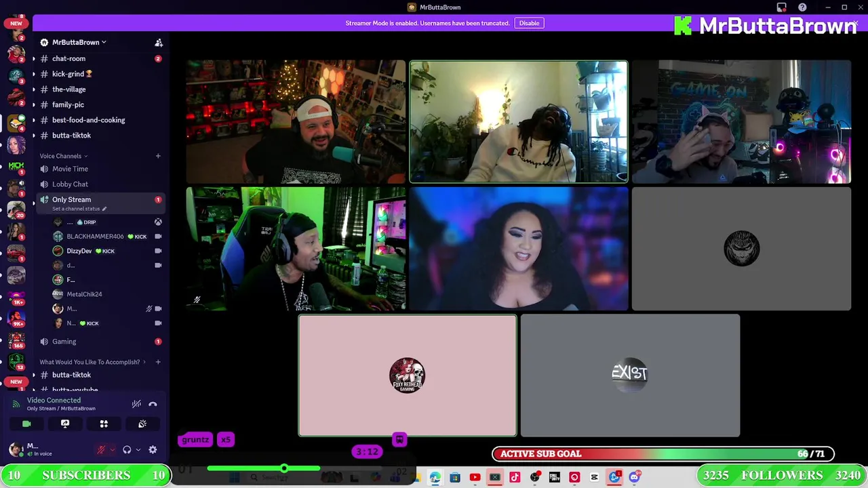Open YouTube from the taskbar
Image resolution: width=868 pixels, height=488 pixels.
click(475, 478)
